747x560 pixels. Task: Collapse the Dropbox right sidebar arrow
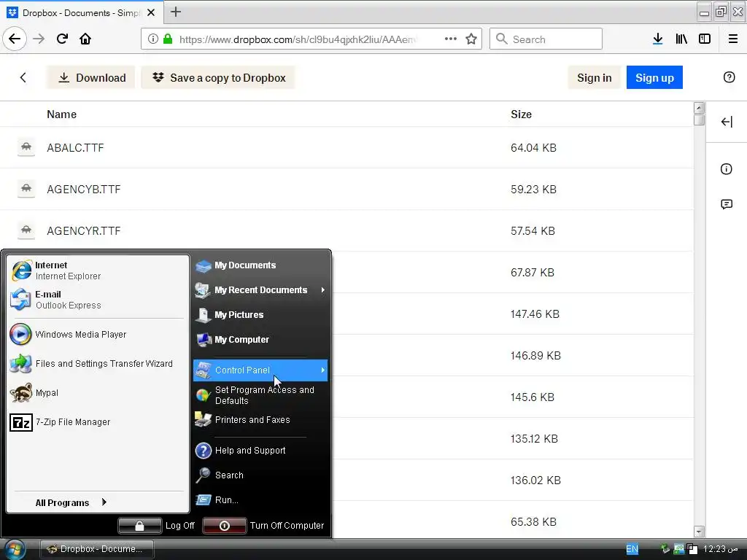727,122
